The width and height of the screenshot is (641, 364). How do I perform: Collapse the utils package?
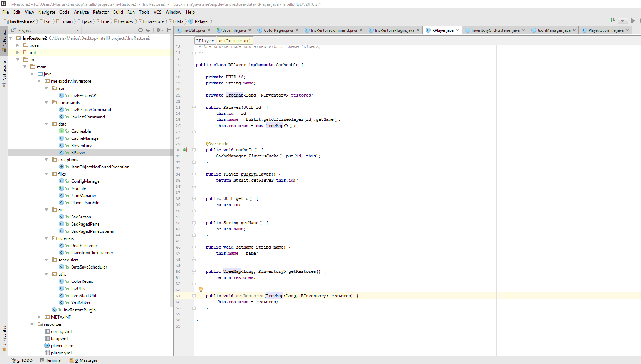coord(46,274)
